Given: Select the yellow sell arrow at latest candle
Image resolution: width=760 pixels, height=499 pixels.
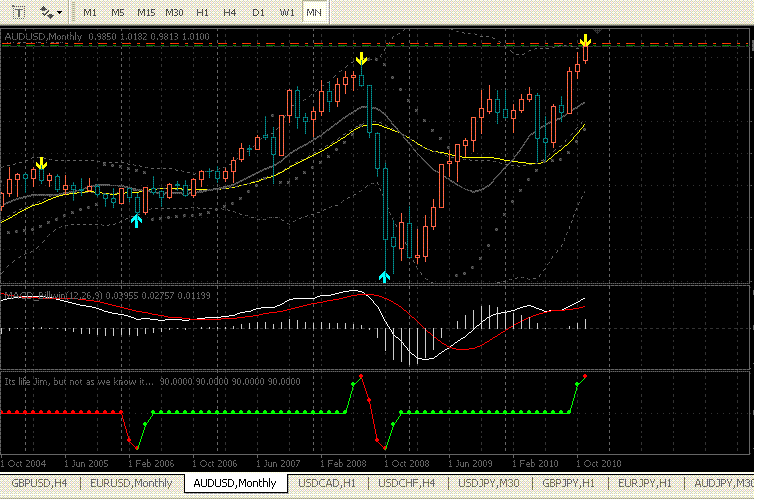Looking at the screenshot, I should [586, 41].
